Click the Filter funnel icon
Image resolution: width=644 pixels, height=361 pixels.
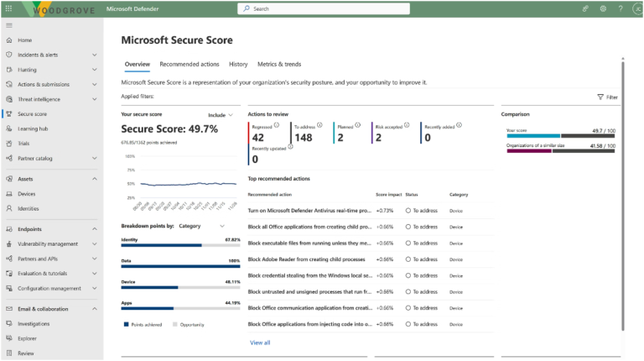(x=600, y=97)
